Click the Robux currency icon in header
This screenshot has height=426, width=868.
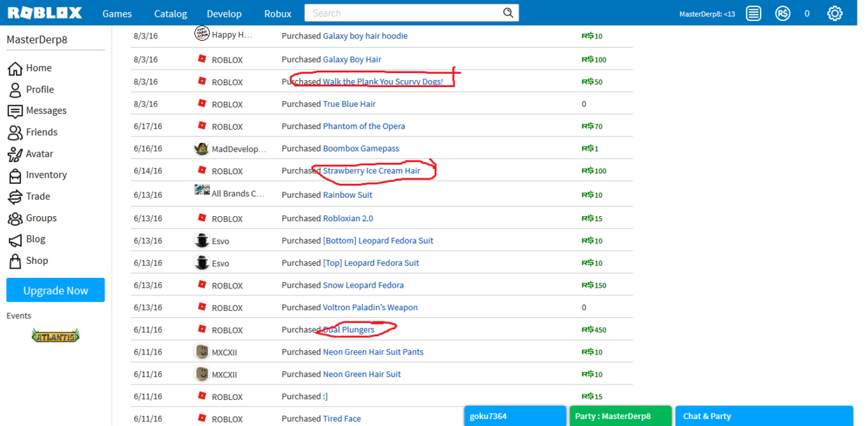tap(783, 13)
